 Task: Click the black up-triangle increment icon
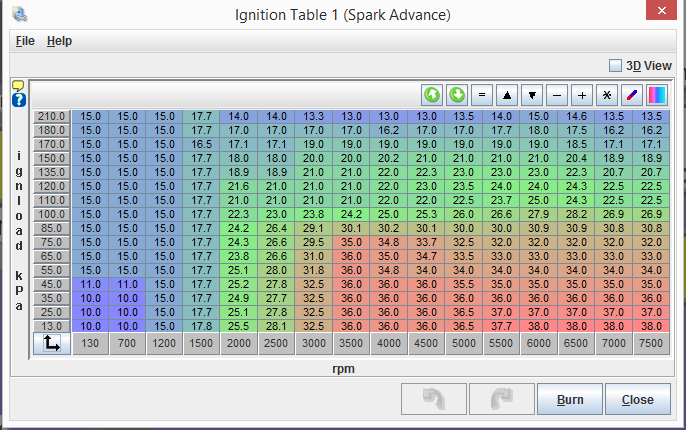[507, 95]
